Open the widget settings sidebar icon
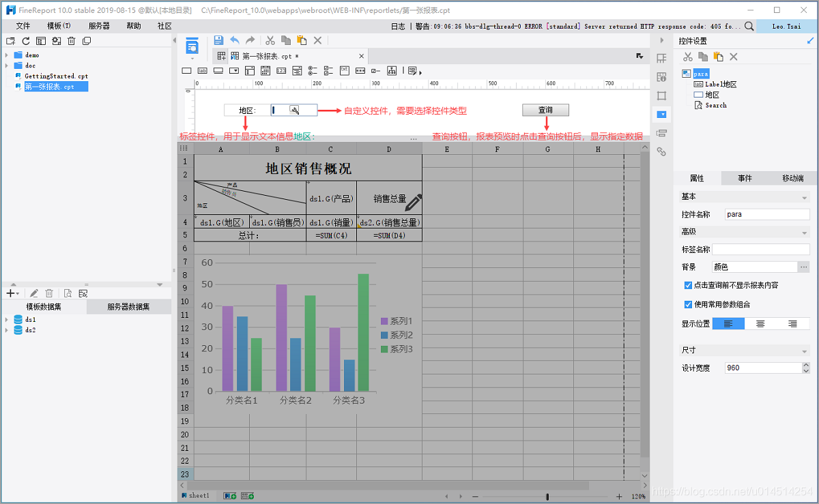 pyautogui.click(x=661, y=114)
